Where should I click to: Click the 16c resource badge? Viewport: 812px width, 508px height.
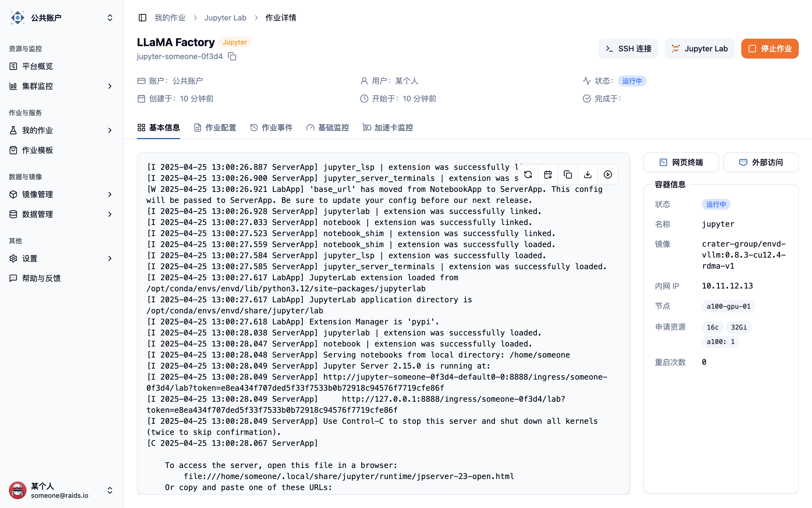pyautogui.click(x=713, y=327)
